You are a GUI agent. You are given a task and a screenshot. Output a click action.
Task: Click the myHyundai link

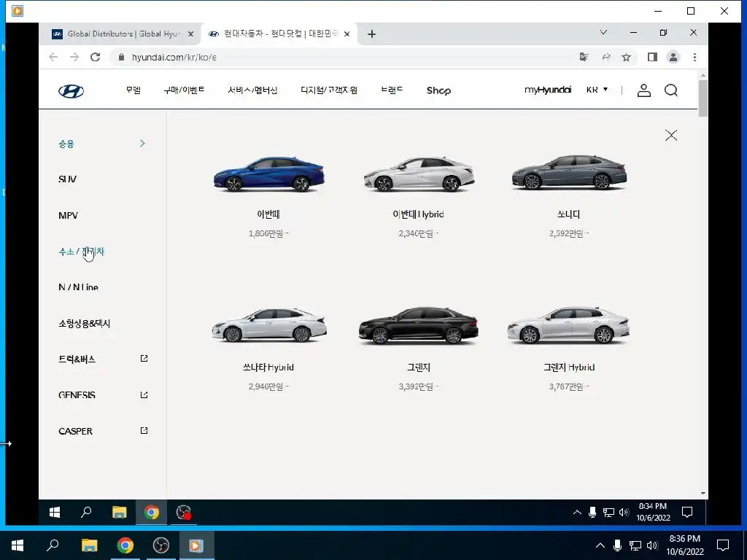point(548,90)
